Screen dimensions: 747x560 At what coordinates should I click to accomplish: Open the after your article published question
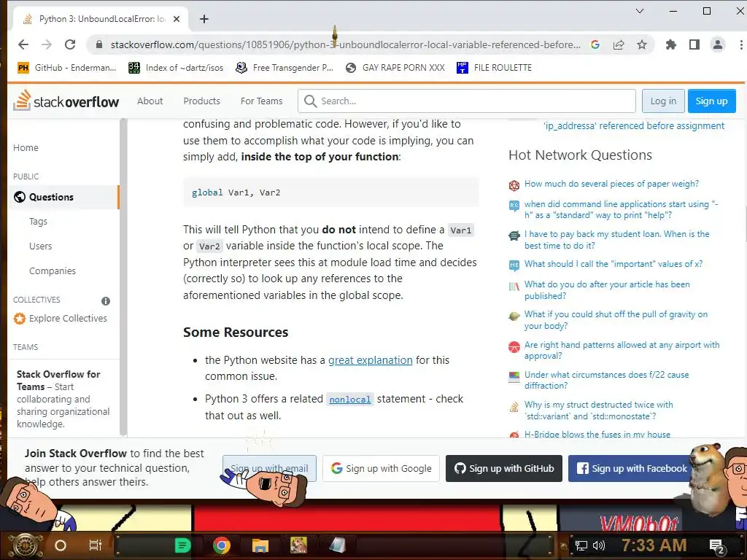pyautogui.click(x=607, y=289)
